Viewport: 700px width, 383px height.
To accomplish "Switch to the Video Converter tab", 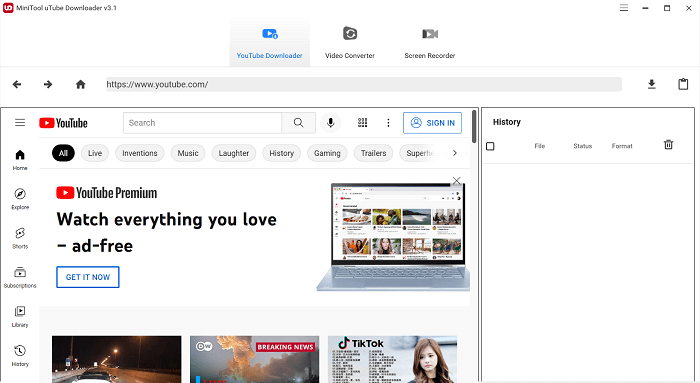I will pyautogui.click(x=350, y=43).
